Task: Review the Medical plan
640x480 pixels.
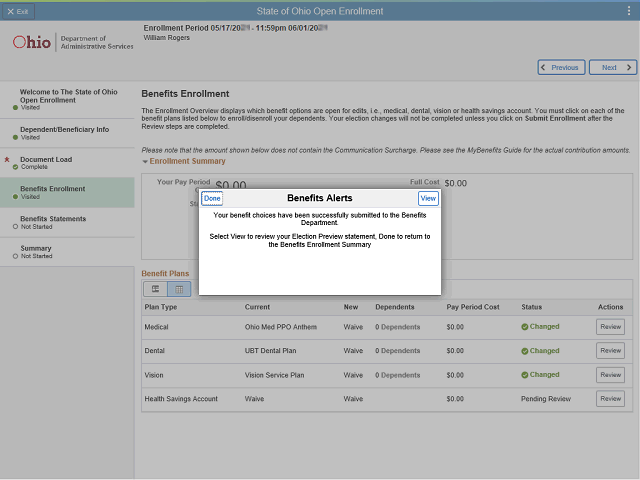Action: [x=610, y=326]
